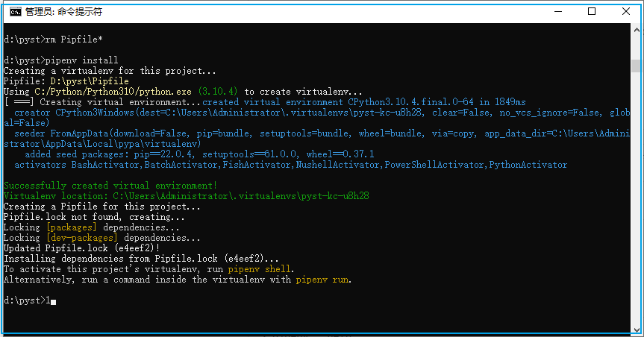
Task: Click the yellow '[dev-packages]' text
Action: click(82, 238)
